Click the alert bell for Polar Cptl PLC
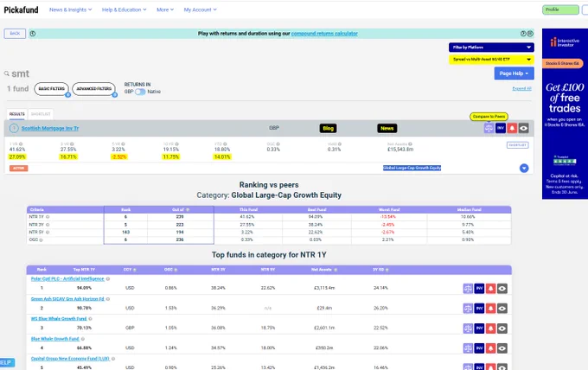Viewport: 588px width, 370px height. pos(490,288)
